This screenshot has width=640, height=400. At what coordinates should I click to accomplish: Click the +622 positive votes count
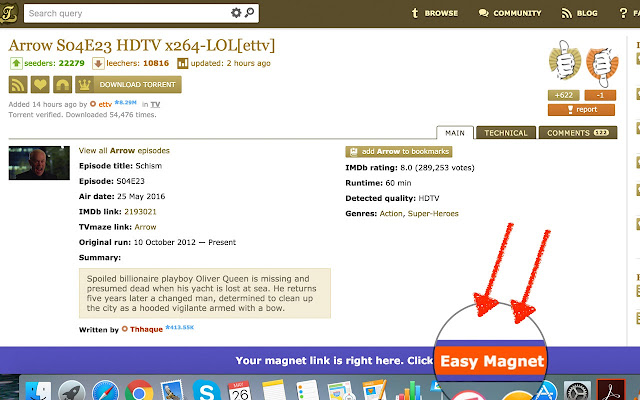click(x=564, y=95)
